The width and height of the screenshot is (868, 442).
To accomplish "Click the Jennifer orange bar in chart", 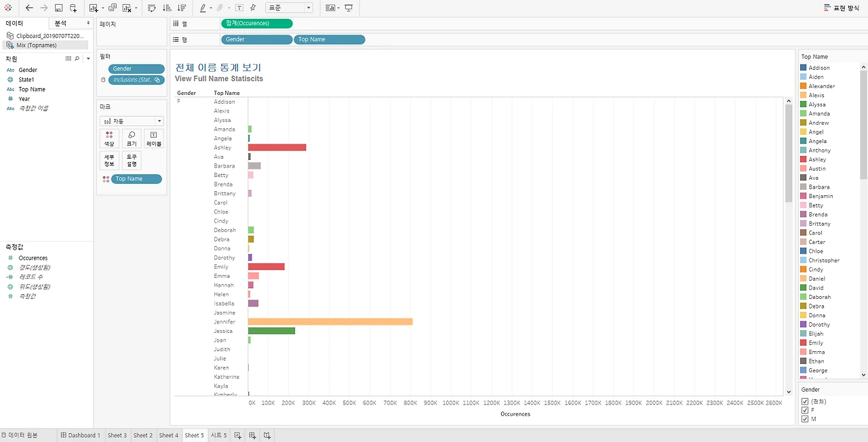I will pos(330,321).
